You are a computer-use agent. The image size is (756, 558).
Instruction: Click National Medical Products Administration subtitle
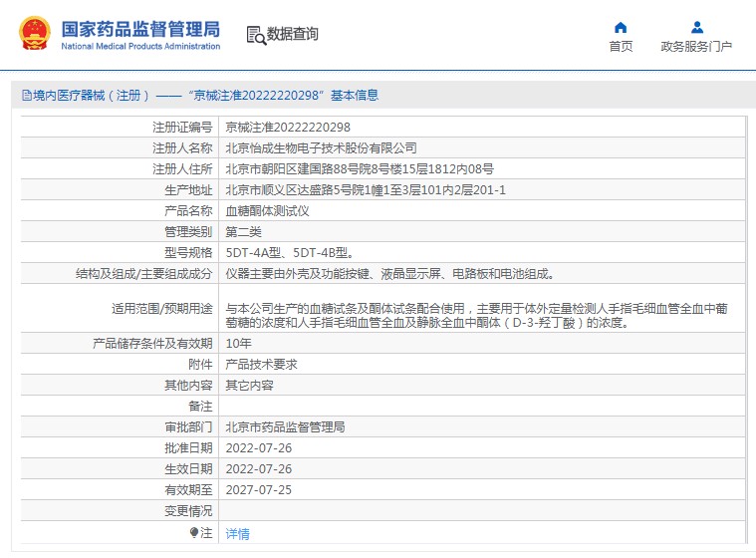(140, 46)
